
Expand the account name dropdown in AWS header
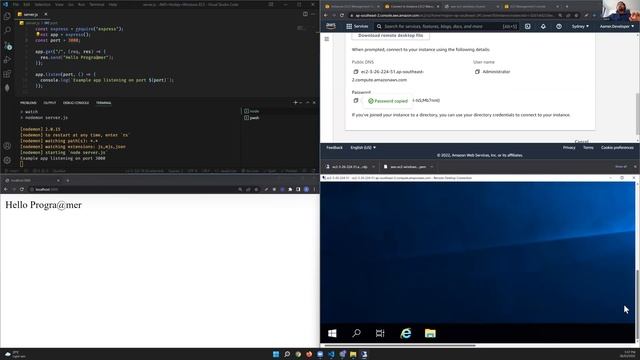[x=617, y=26]
